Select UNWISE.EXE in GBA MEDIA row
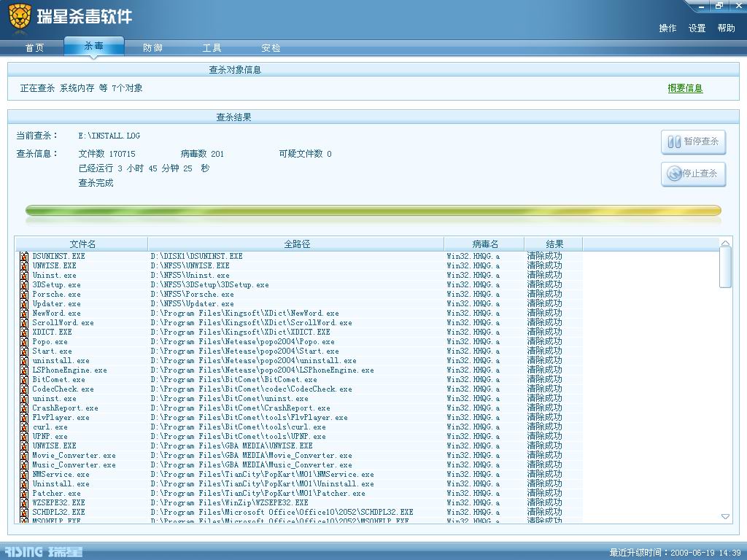The image size is (747, 560). 54,446
